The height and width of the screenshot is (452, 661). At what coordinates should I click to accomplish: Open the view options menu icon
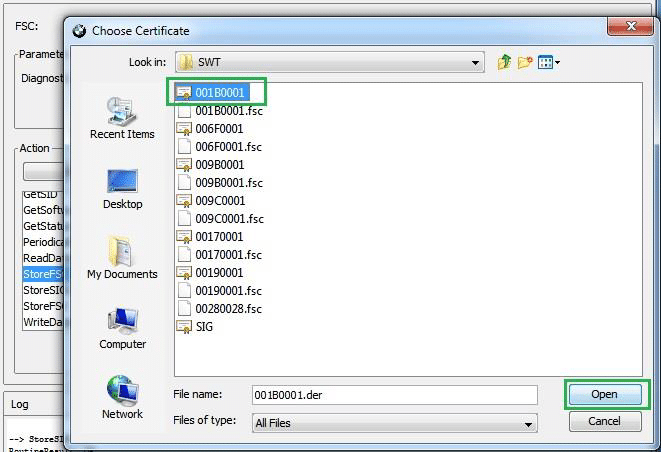point(548,62)
